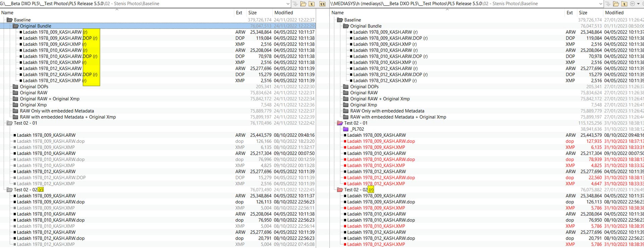
Task: Open purple _PL702 folder icon in right pane
Action: [346, 129]
